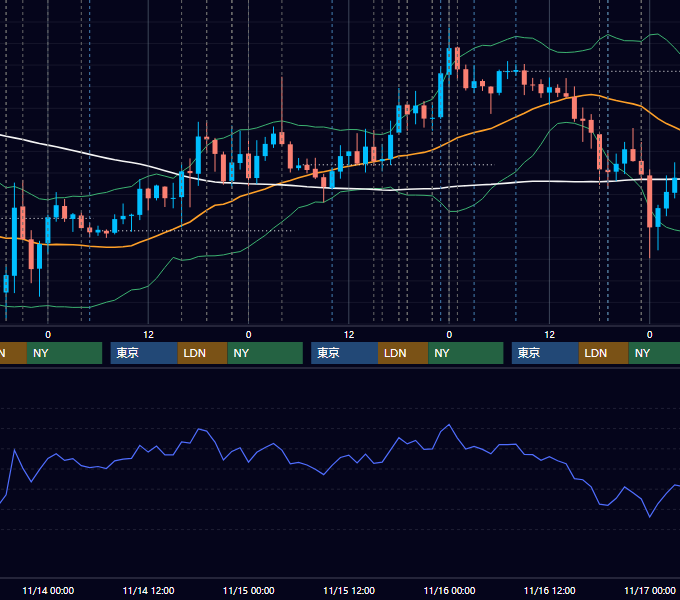Viewport: 680px width, 600px height.
Task: Click the 11/15 00:00 date label
Action: point(248,590)
